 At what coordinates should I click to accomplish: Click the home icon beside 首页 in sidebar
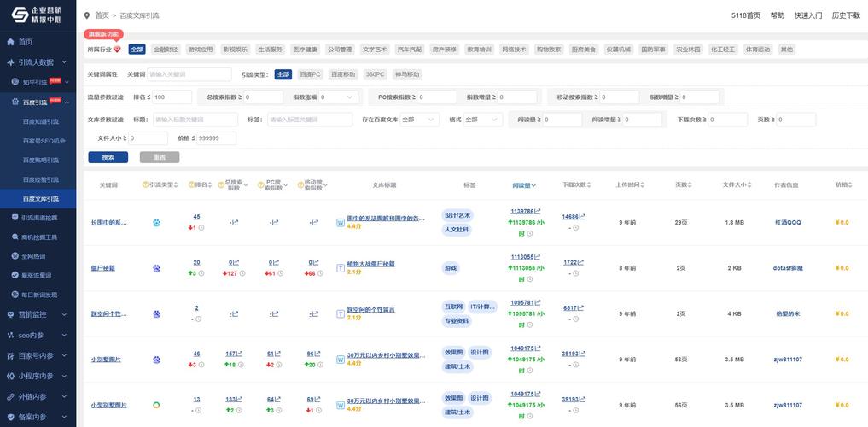[x=10, y=42]
